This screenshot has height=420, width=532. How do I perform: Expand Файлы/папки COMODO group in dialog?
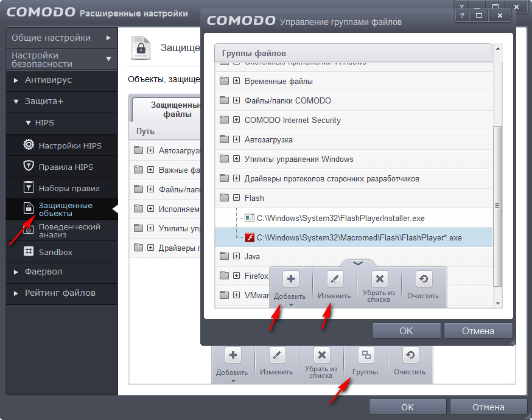pyautogui.click(x=237, y=100)
